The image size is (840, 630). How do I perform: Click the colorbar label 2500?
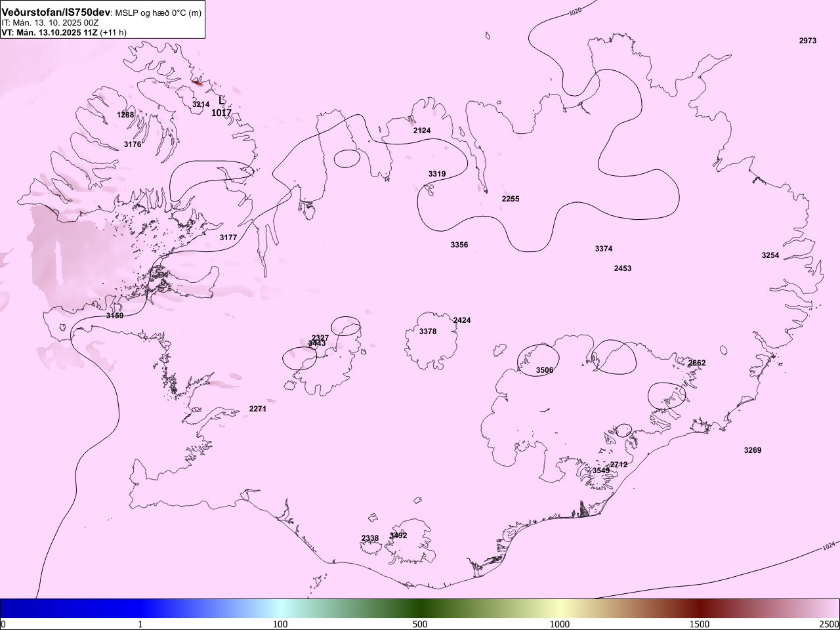(829, 624)
